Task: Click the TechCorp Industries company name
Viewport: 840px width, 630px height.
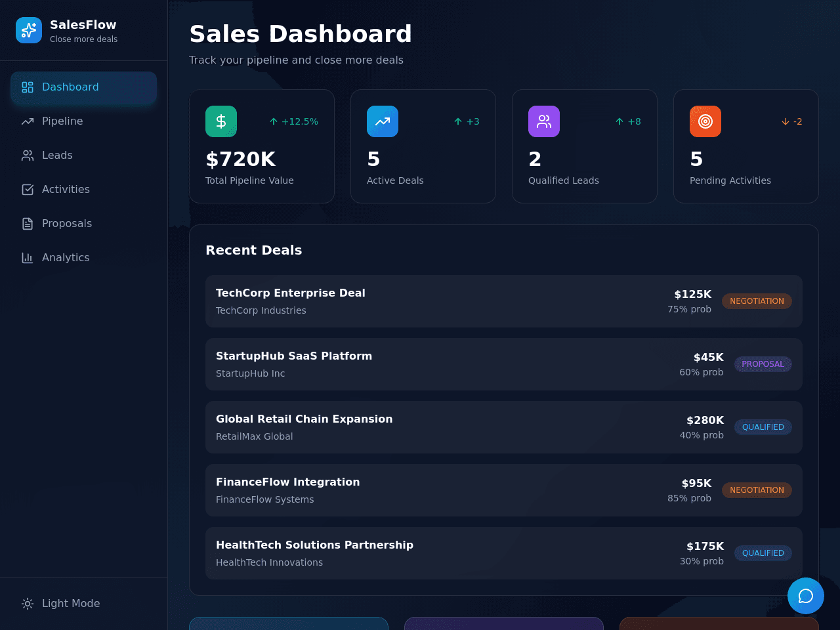Action: click(261, 310)
